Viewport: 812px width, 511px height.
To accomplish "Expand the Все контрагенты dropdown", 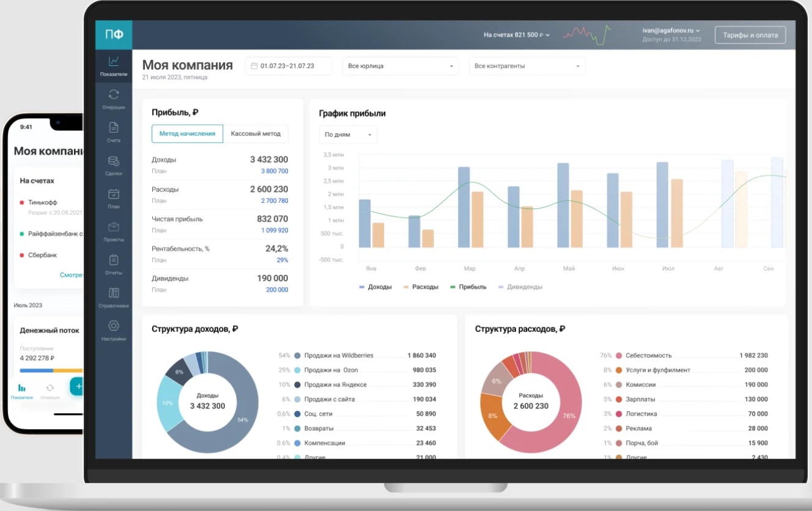I will tap(527, 66).
